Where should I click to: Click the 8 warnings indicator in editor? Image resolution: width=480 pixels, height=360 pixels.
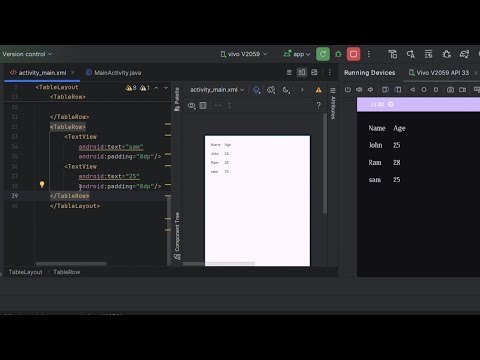[131, 88]
